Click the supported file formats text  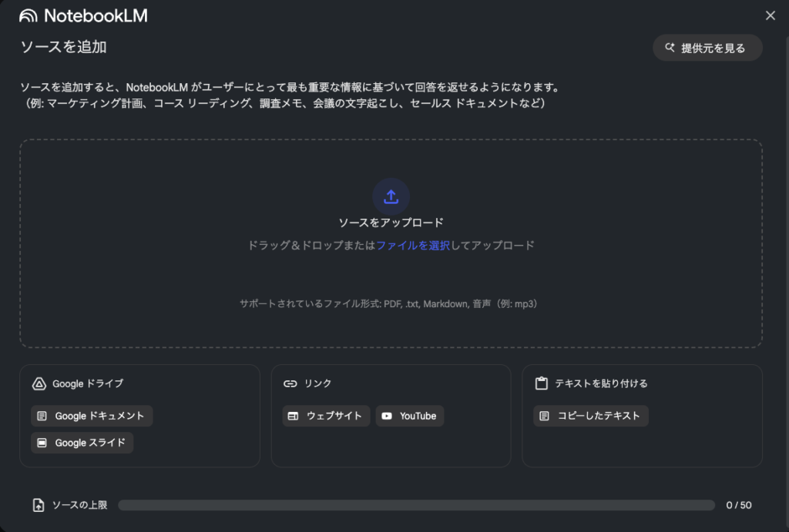pos(388,303)
